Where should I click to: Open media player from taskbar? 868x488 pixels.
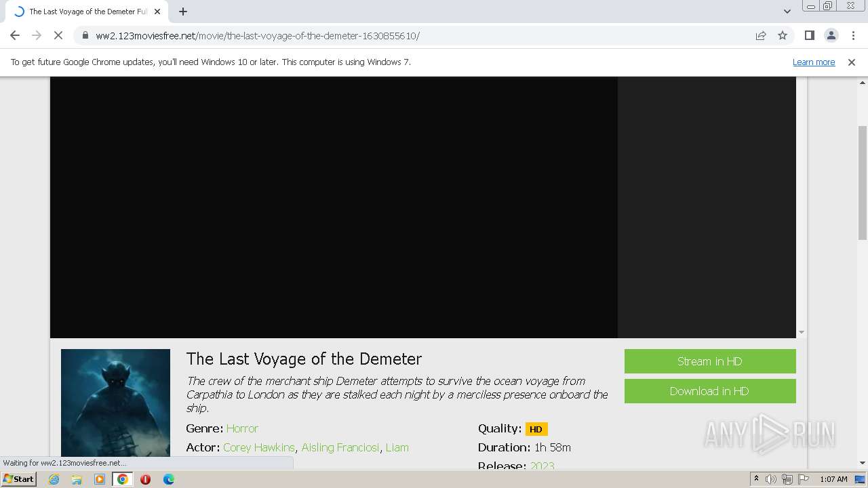pos(100,479)
